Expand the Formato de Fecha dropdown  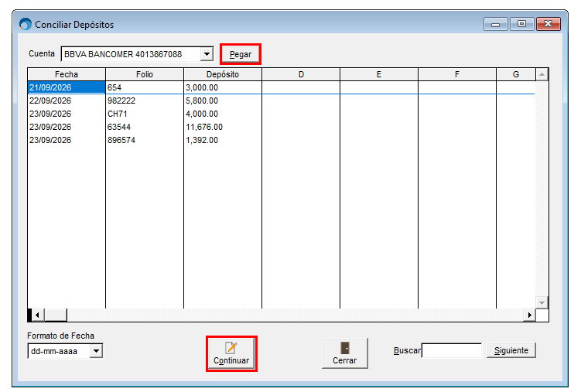click(97, 351)
